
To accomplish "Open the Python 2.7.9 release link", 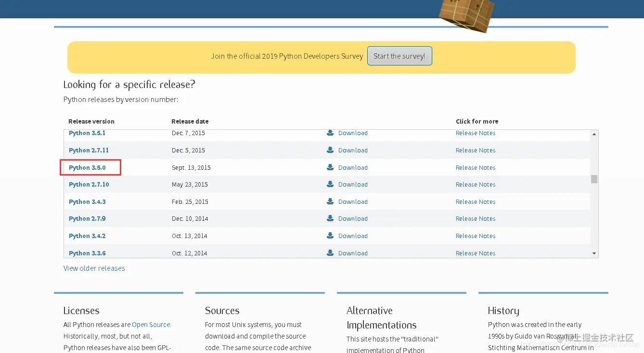I will (87, 218).
